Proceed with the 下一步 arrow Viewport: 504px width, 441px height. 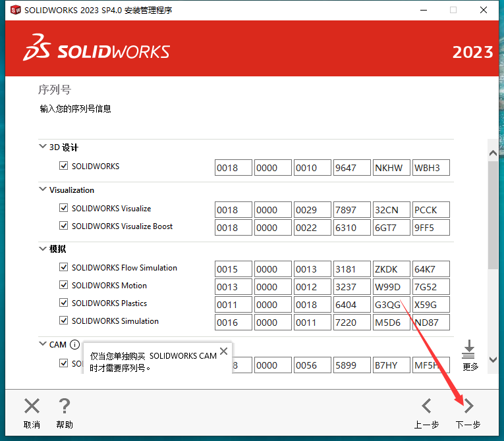pyautogui.click(x=468, y=405)
